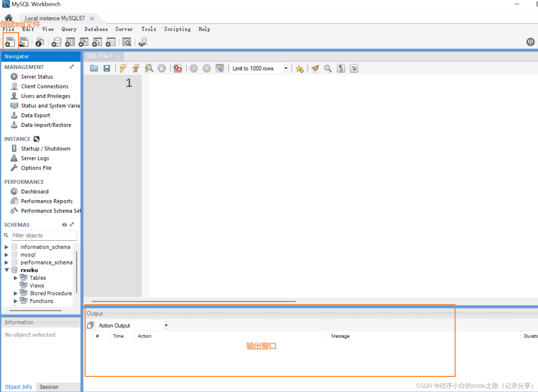Switch to the Object Info tab
This screenshot has width=538, height=392.
[18, 387]
